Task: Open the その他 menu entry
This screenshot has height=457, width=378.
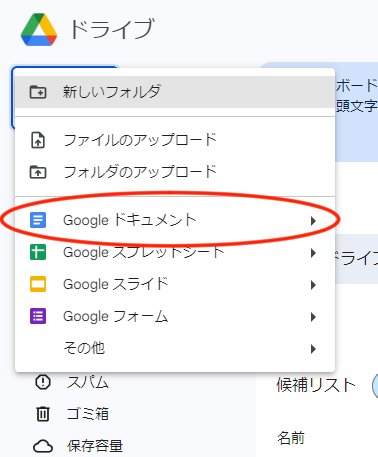Action: [x=175, y=348]
